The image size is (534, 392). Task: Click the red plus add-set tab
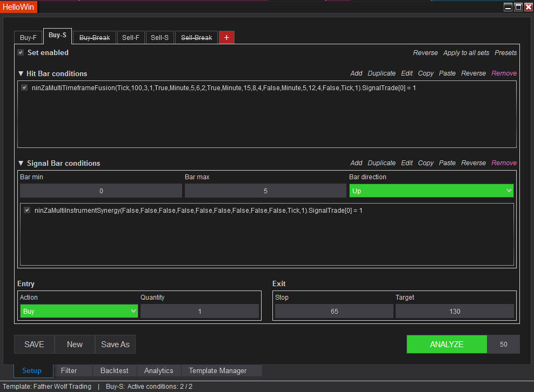click(226, 37)
